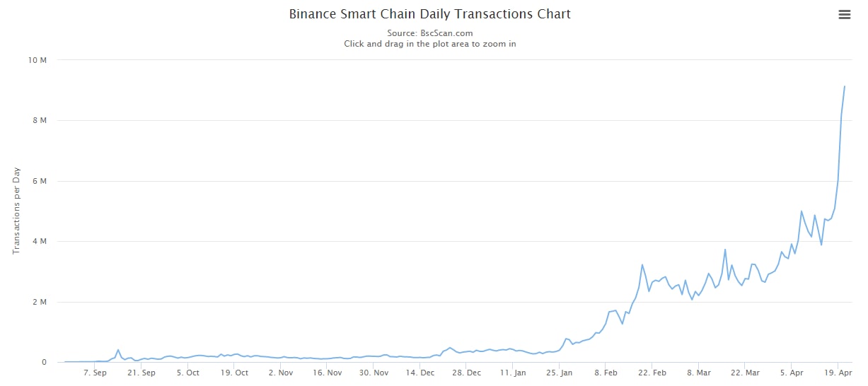868x386 pixels.
Task: Click the "Source: BscScan.com" subtitle text
Action: [x=429, y=33]
